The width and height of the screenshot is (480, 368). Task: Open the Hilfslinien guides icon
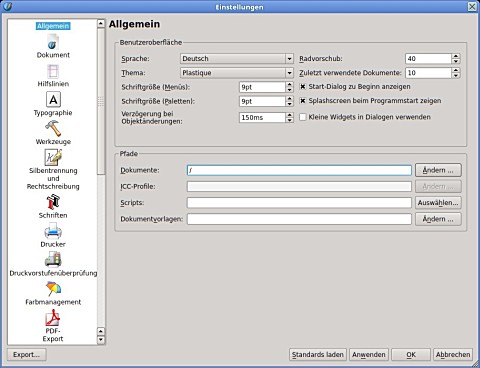tap(53, 71)
